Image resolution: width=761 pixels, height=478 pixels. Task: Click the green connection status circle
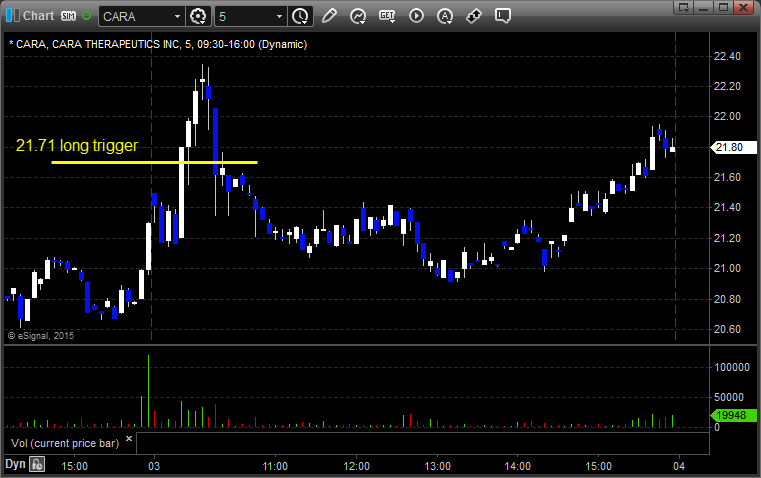(x=86, y=16)
